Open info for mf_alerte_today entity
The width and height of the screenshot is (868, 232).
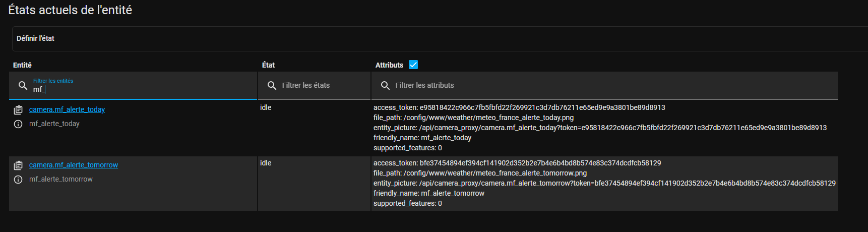tap(18, 124)
